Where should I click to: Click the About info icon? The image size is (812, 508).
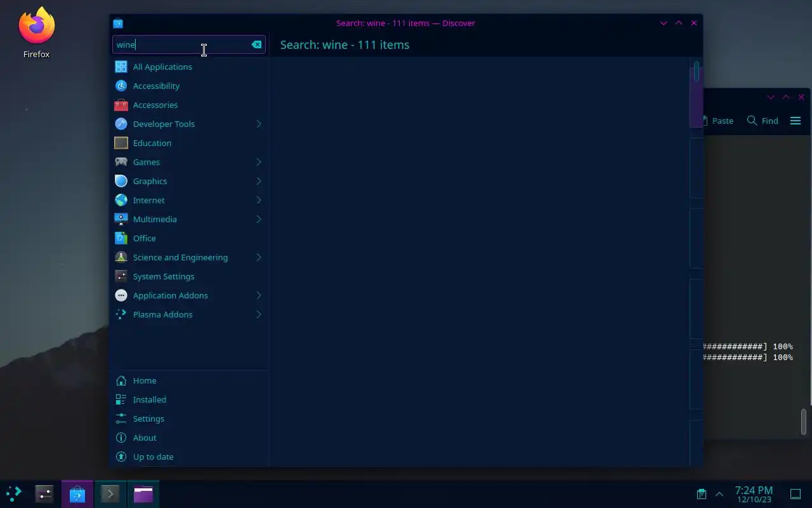point(121,438)
